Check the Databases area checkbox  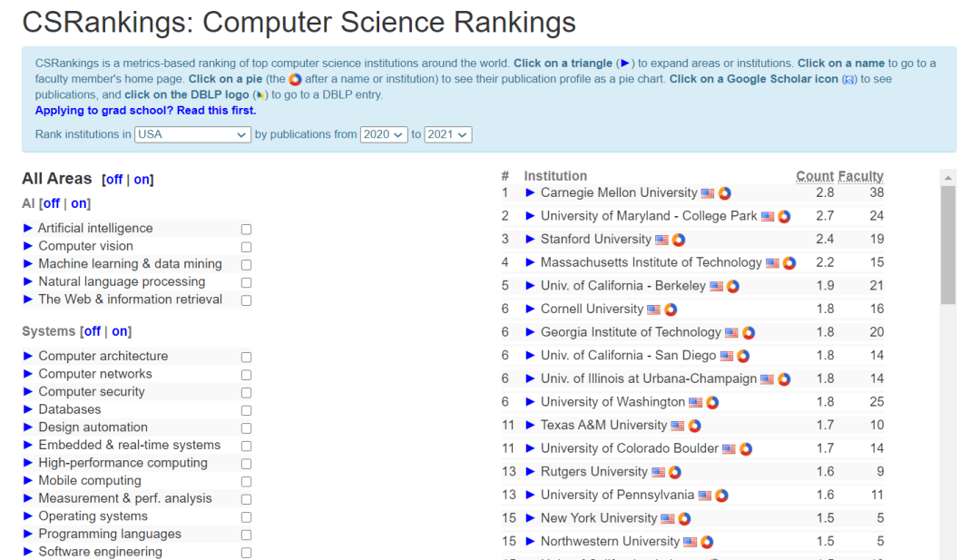click(246, 410)
